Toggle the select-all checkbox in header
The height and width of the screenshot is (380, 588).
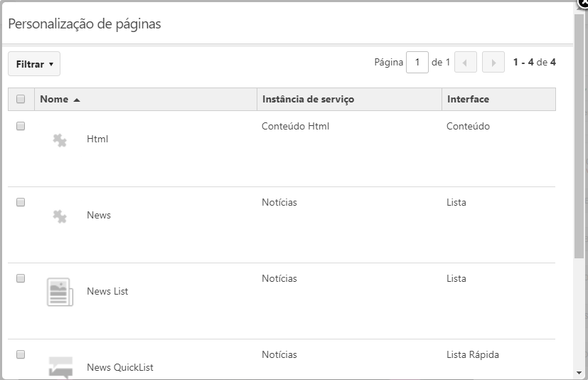click(21, 99)
